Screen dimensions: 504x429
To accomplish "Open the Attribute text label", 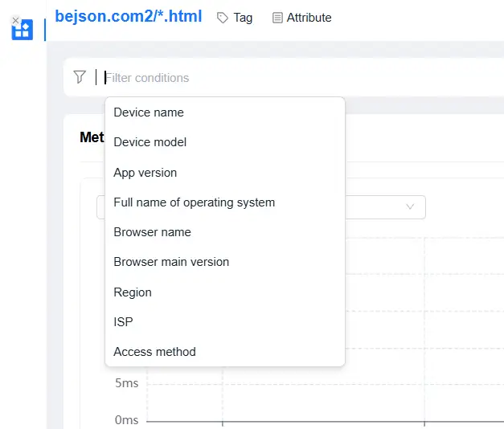I will click(x=309, y=18).
